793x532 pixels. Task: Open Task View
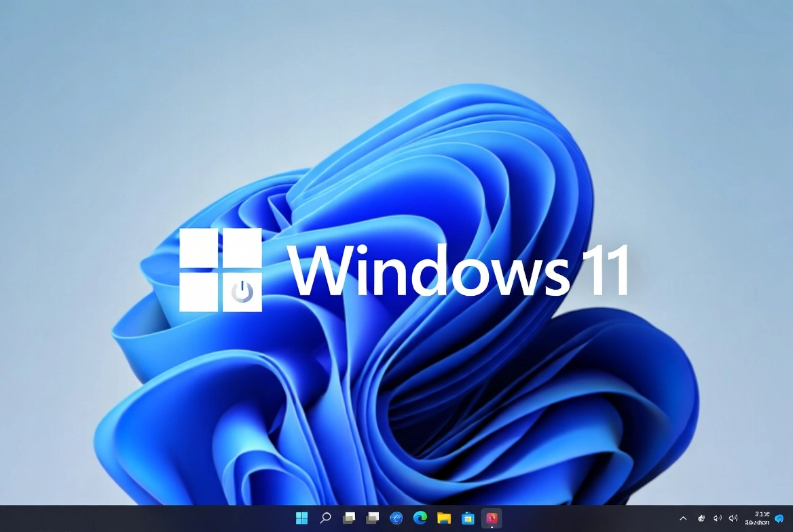pos(348,517)
